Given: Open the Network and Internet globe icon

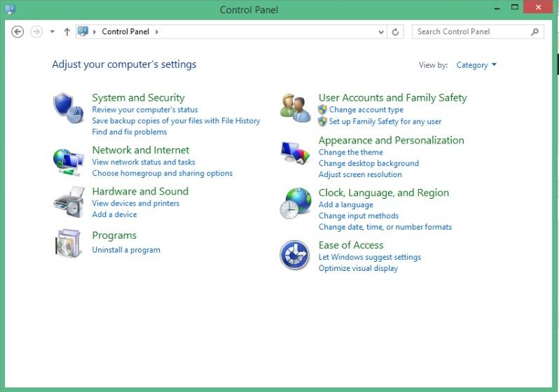Looking at the screenshot, I should coord(69,162).
